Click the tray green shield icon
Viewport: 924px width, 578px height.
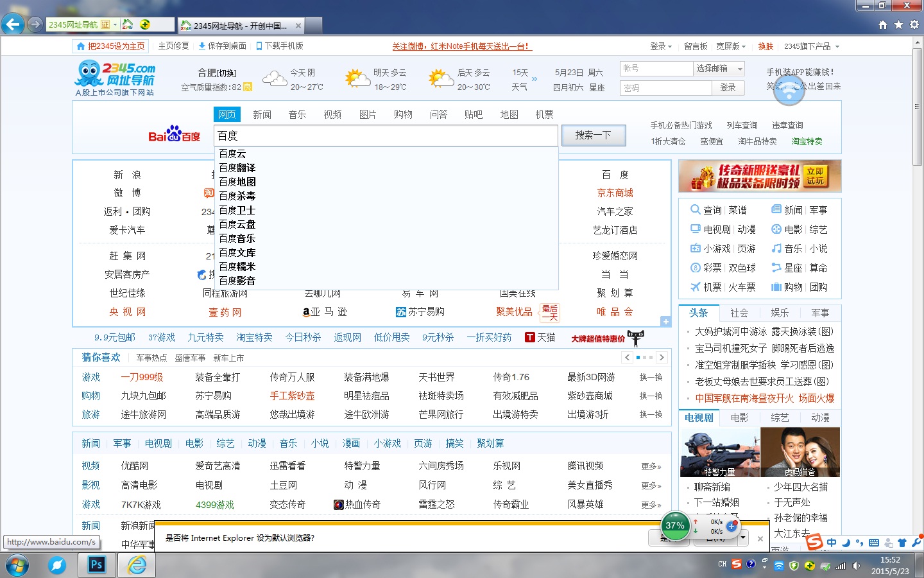794,566
